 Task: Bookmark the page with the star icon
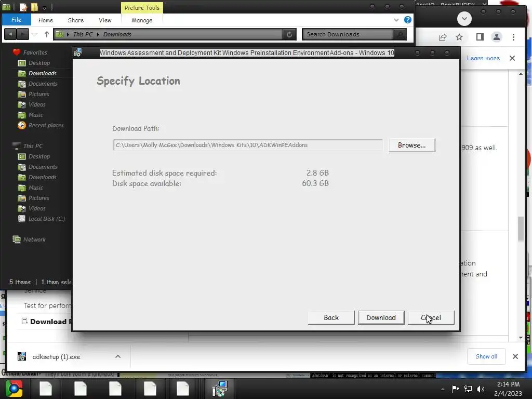click(459, 37)
